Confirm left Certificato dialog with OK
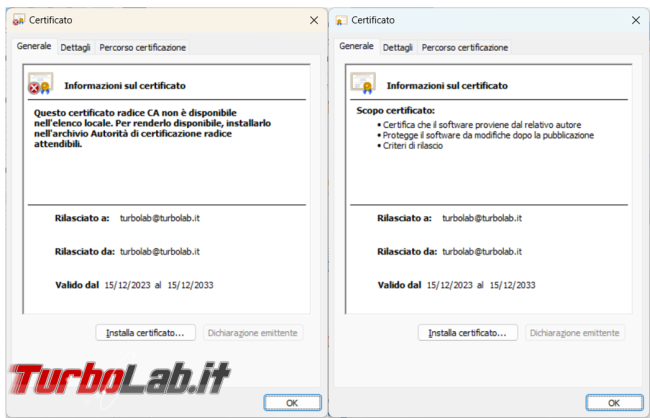650x418 pixels. pos(292,403)
